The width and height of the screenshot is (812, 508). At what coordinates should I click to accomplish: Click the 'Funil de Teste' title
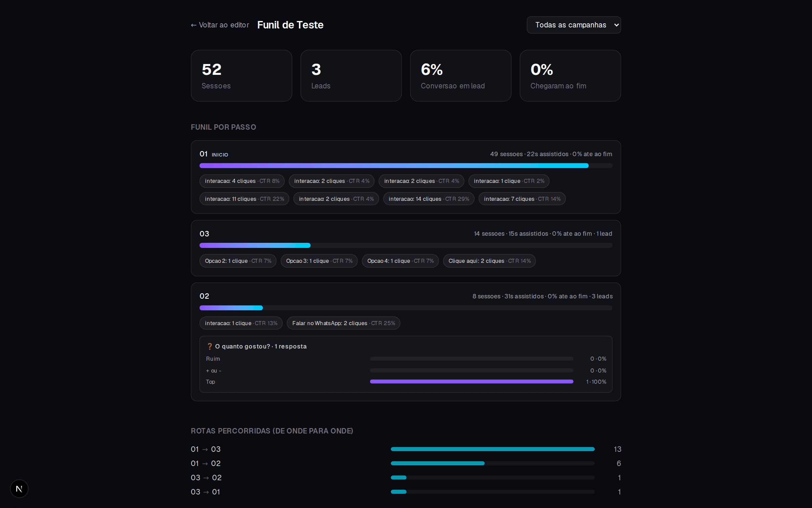(290, 25)
